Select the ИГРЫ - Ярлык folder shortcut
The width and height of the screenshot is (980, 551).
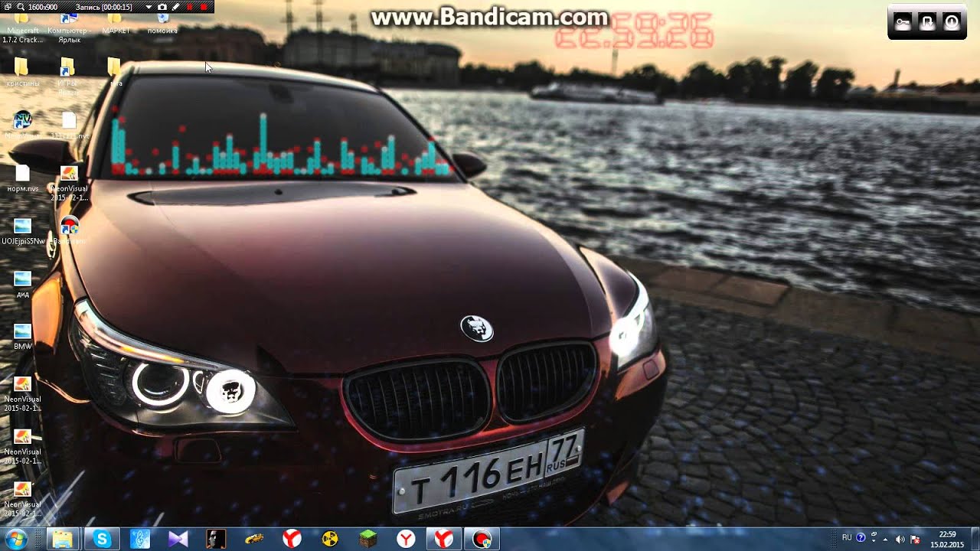[x=68, y=75]
